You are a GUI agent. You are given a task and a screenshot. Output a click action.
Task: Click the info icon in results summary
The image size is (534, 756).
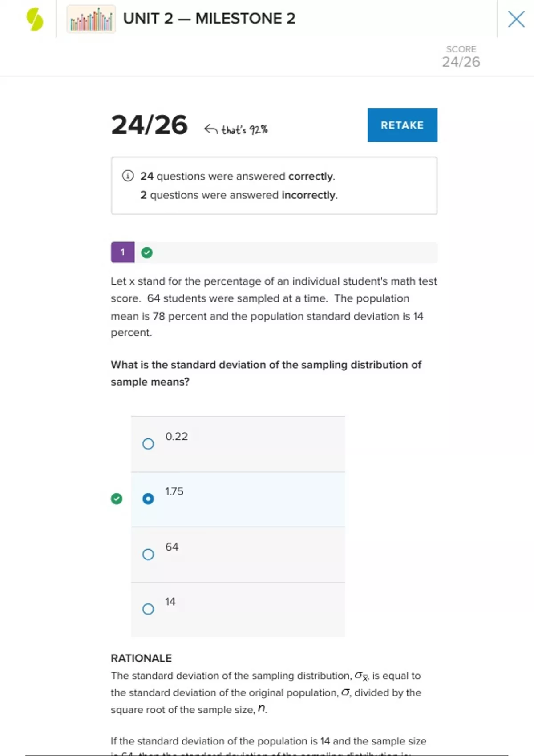tap(128, 176)
